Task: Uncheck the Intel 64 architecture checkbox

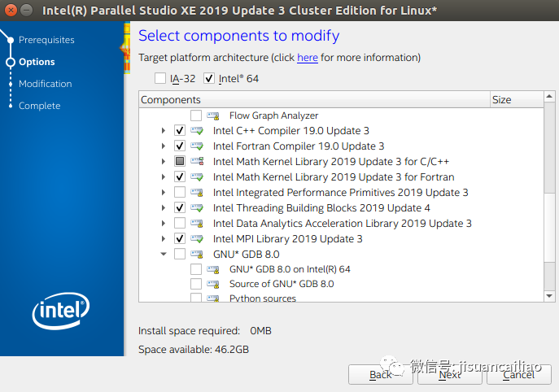Action: point(209,78)
